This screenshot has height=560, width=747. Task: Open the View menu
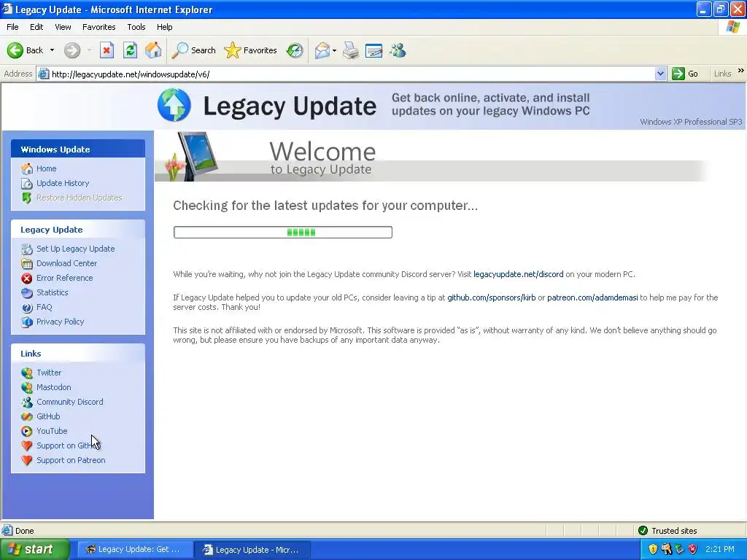coord(63,27)
